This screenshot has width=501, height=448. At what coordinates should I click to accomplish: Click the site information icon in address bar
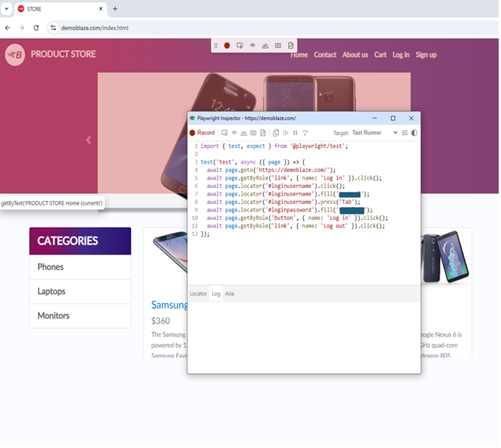click(x=53, y=28)
